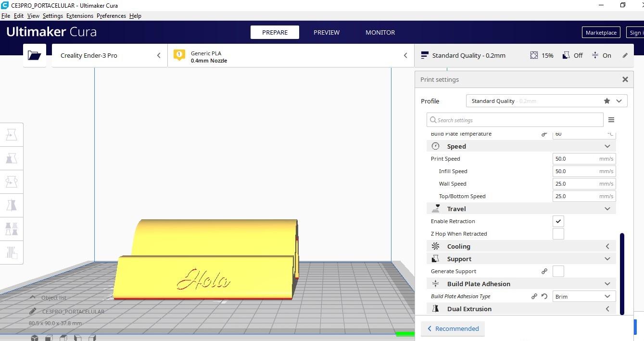
Task: Open the Profile Standard Quality dropdown
Action: click(x=546, y=101)
